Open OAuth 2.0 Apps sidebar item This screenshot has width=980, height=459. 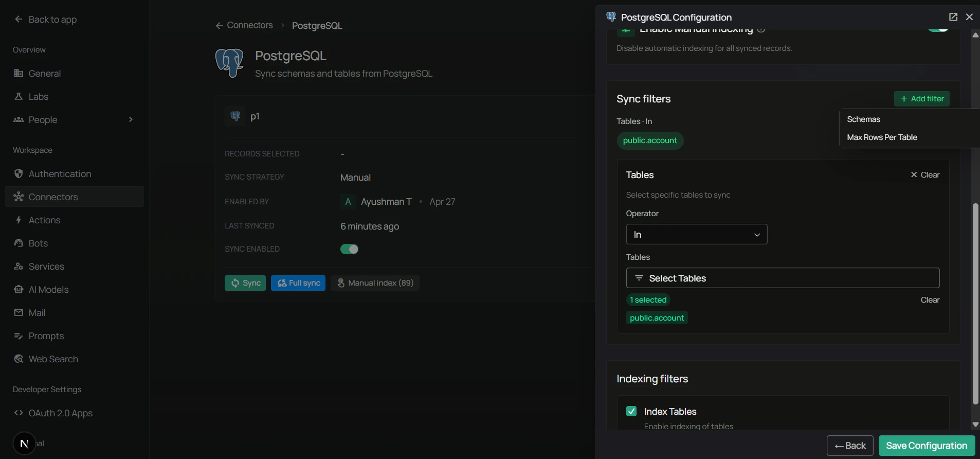point(75,413)
